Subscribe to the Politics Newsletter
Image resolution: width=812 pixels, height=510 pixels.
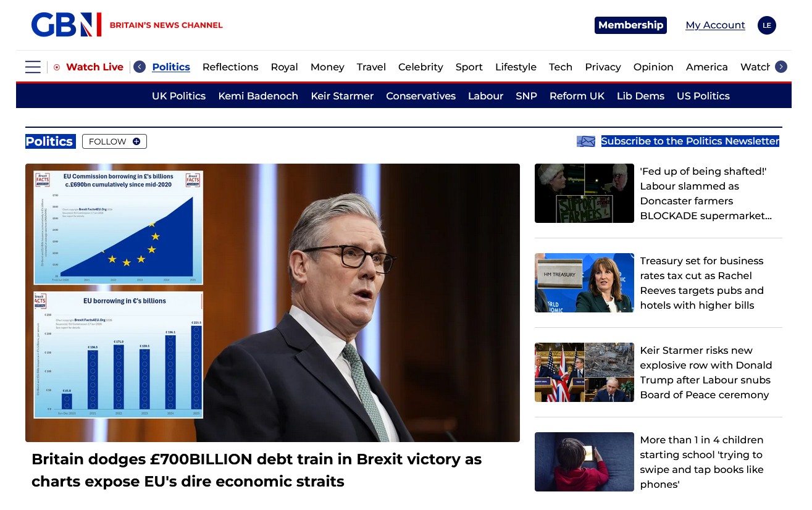click(x=690, y=141)
